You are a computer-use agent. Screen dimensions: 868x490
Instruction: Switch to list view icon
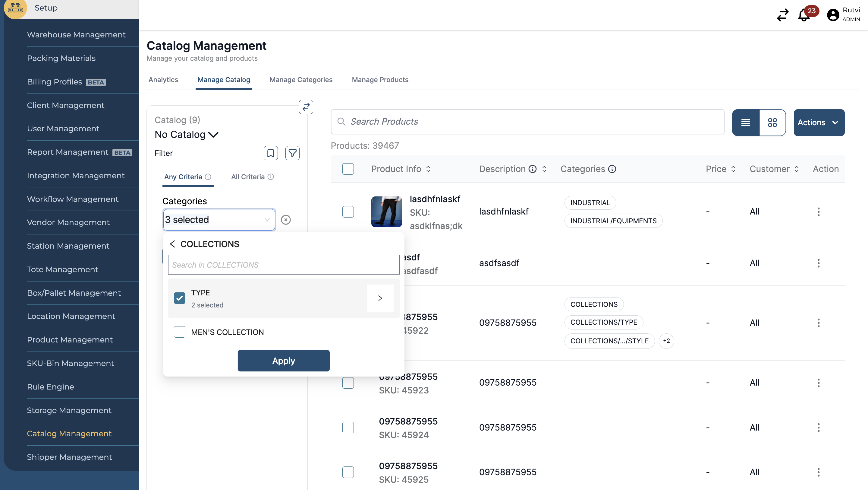click(746, 122)
